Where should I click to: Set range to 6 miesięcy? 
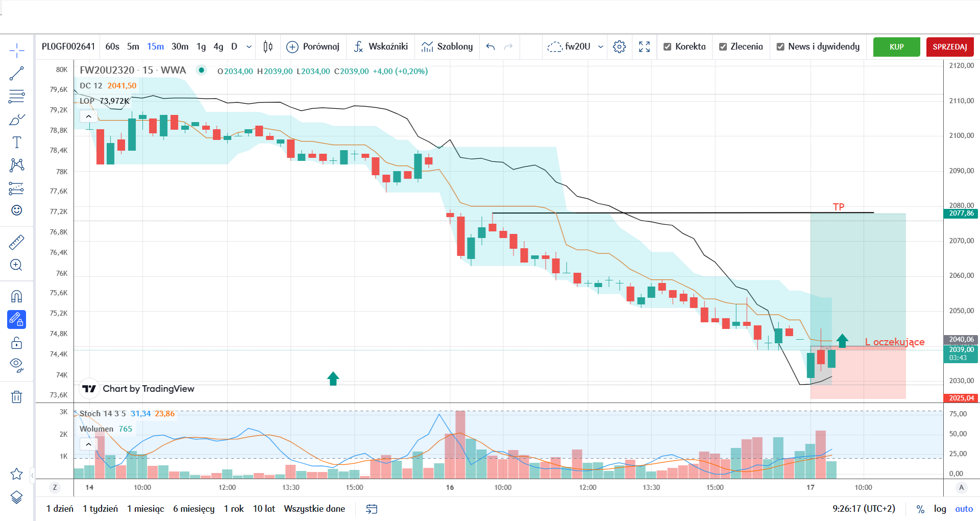(193, 509)
